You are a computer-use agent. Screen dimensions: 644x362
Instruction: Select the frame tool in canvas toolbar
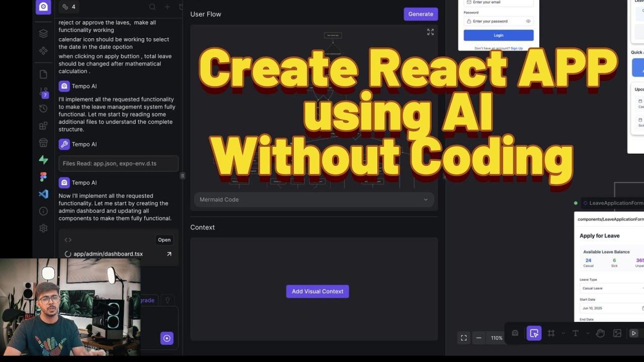(x=551, y=333)
